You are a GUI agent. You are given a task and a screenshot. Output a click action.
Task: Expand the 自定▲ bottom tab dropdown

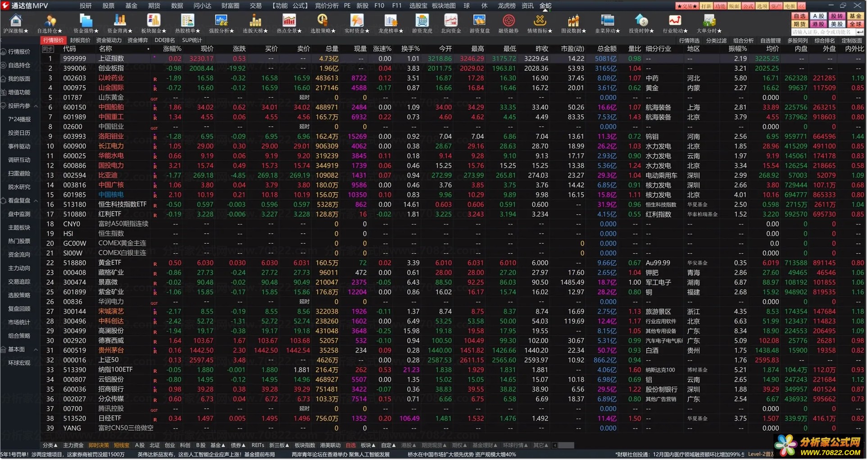click(388, 446)
